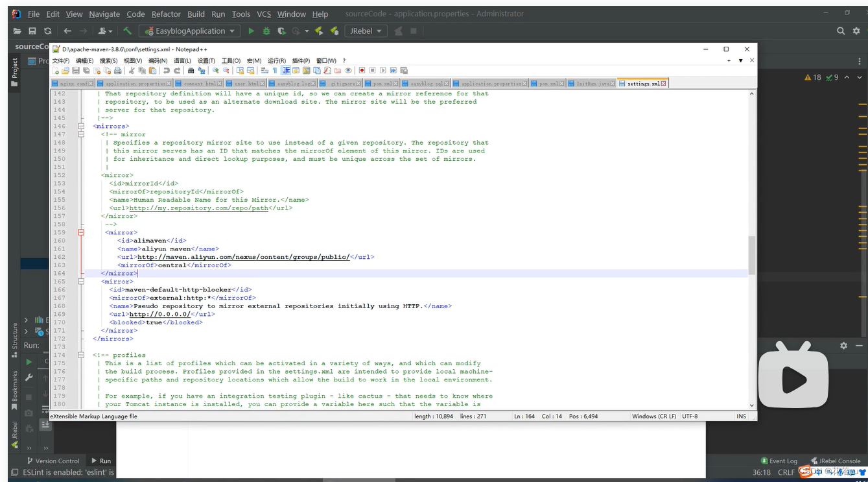Screen dimensions: 868x482
Task: Click the http://0.0.0.0/ URL link
Action: click(x=159, y=314)
